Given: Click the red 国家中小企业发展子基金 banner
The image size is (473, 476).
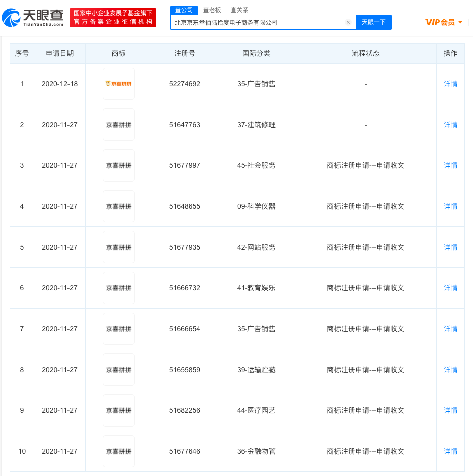Looking at the screenshot, I should (x=113, y=18).
